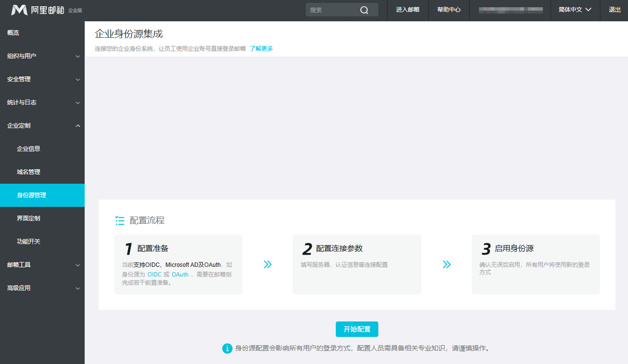Expand the 组织与用户 sidebar section

[x=42, y=56]
